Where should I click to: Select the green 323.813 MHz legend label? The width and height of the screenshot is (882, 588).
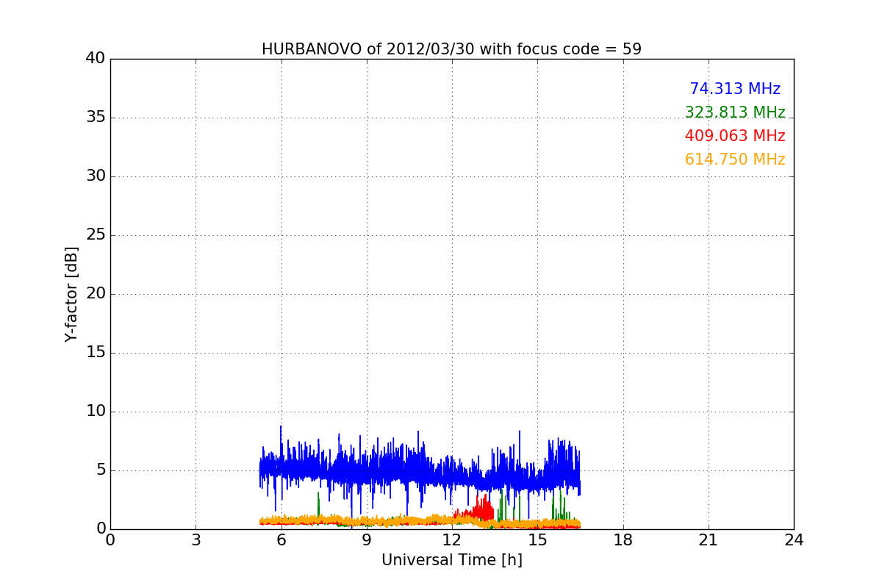[735, 112]
